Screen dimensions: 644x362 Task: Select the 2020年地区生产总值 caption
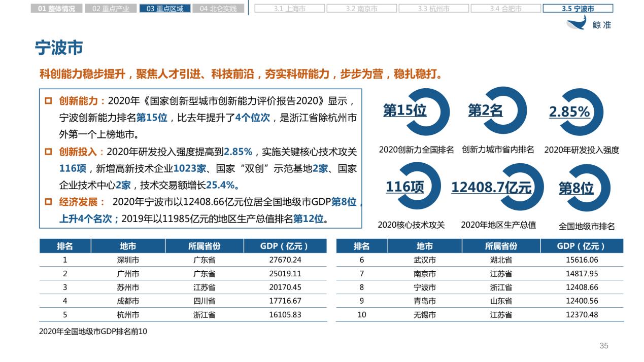pos(498,225)
